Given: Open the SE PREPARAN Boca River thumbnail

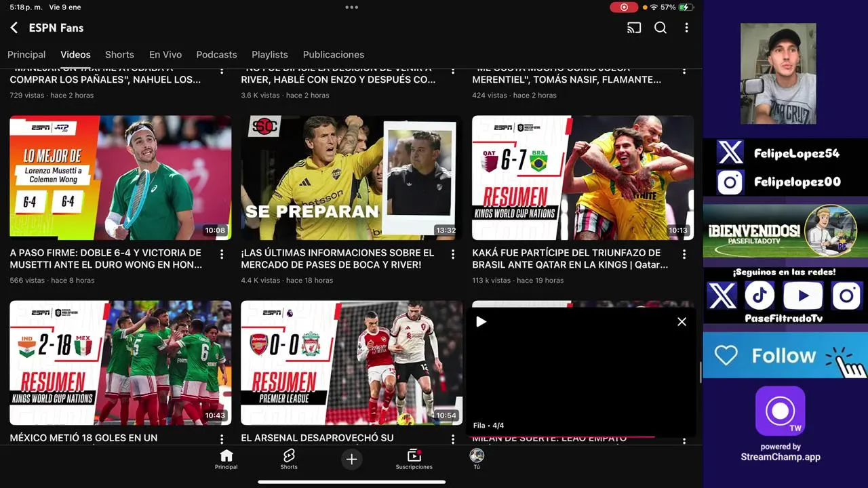Looking at the screenshot, I should (351, 178).
